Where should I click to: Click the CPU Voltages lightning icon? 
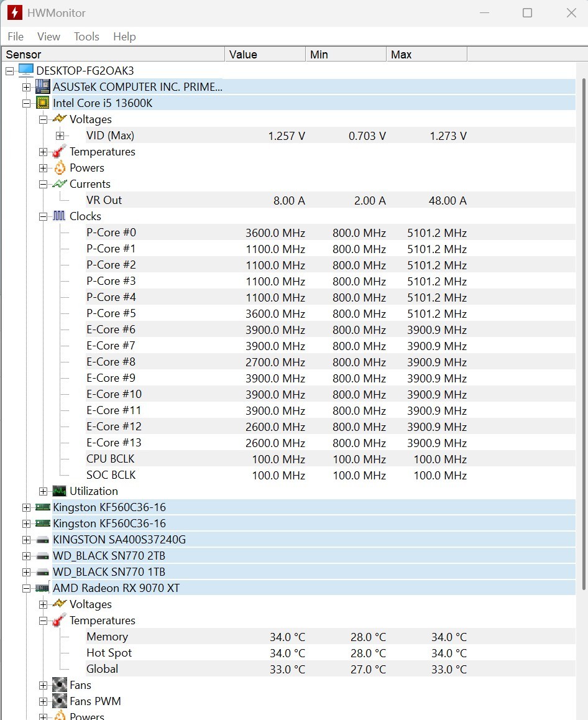coord(60,119)
